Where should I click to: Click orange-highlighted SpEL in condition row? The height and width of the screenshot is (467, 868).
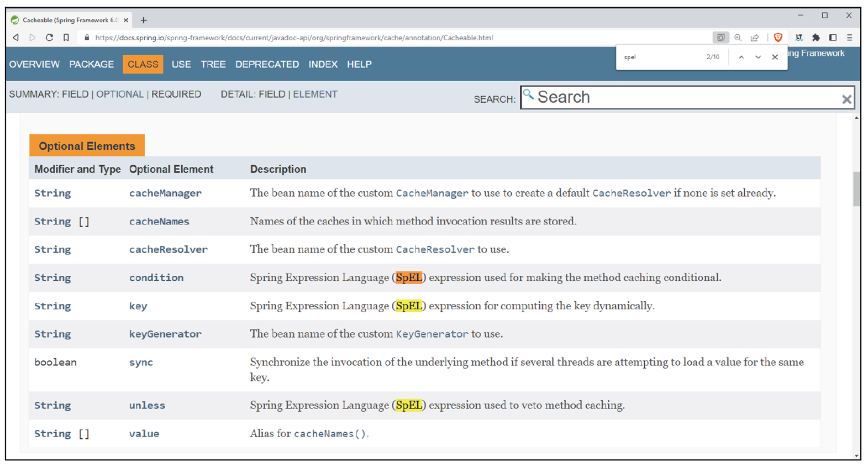[409, 277]
